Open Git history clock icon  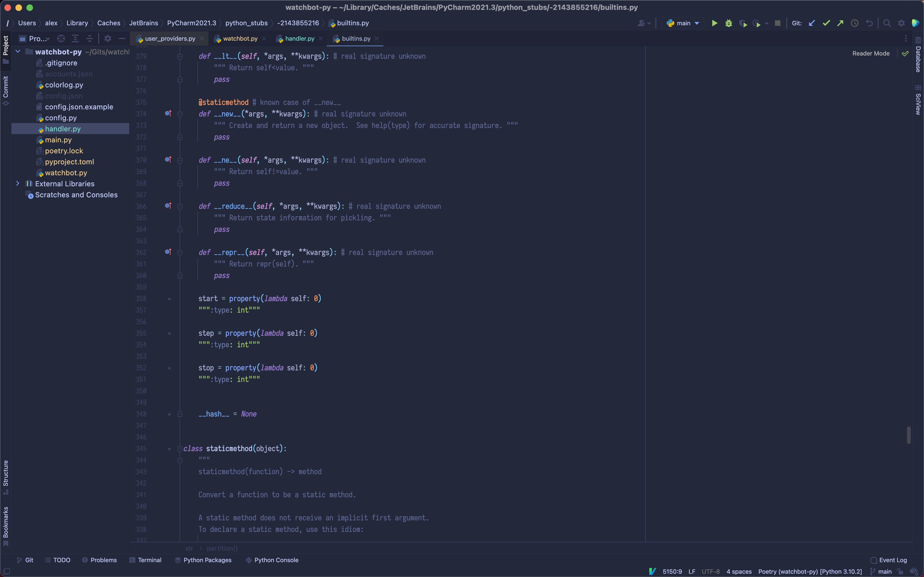coord(854,23)
